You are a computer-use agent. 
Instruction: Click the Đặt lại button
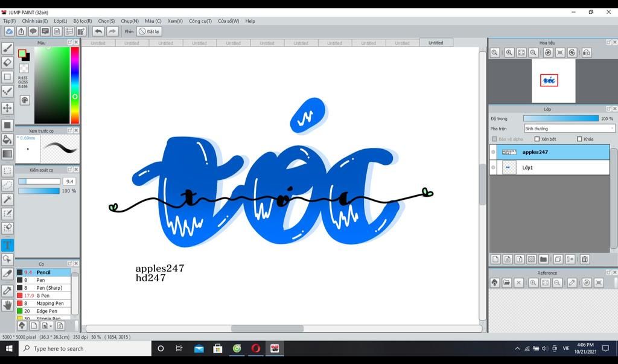pos(150,31)
